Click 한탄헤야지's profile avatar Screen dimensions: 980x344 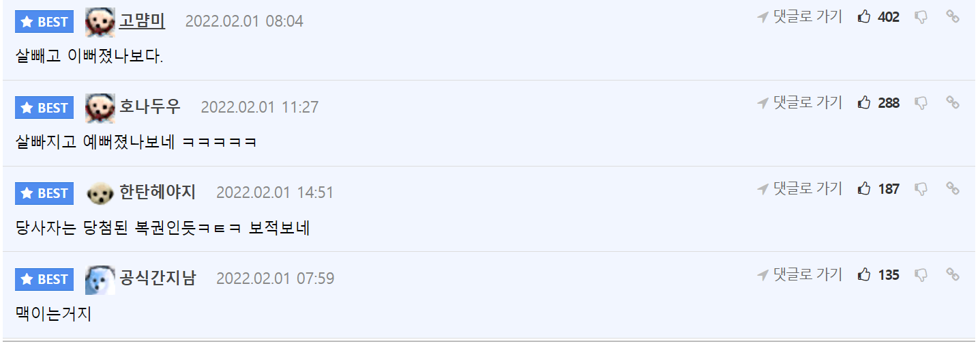click(100, 193)
